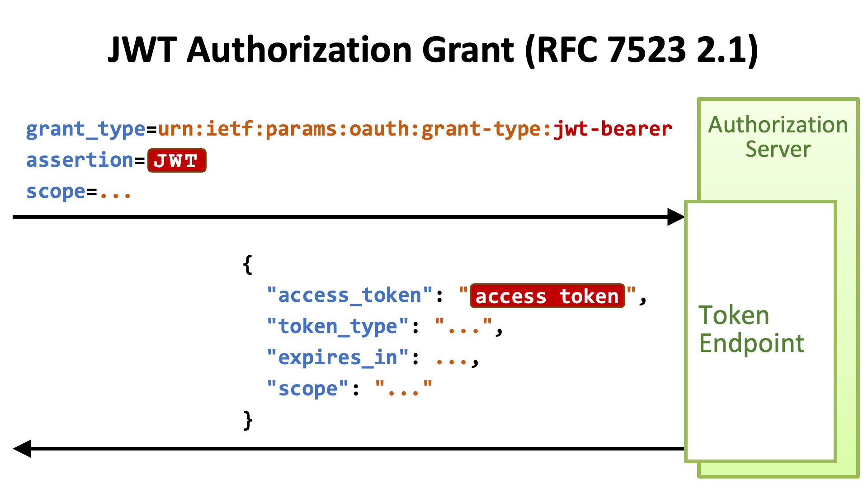
Task: Click the assertion equals sign icon
Action: 139,160
